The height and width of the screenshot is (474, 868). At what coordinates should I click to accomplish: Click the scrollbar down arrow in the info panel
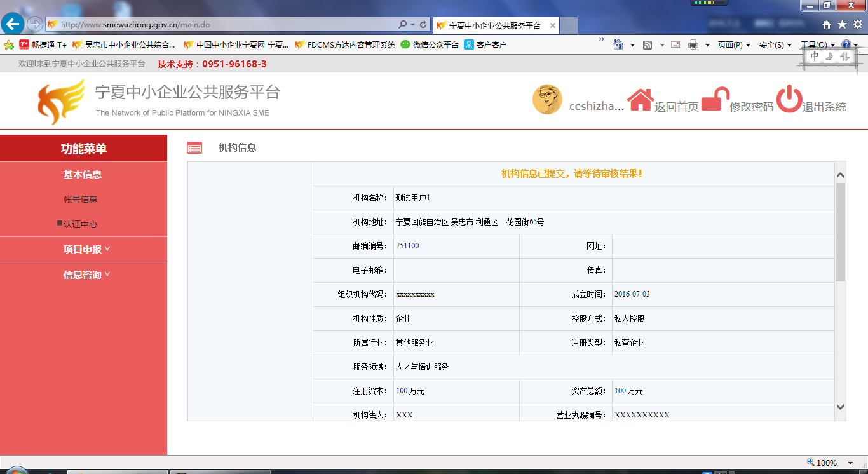pyautogui.click(x=840, y=407)
